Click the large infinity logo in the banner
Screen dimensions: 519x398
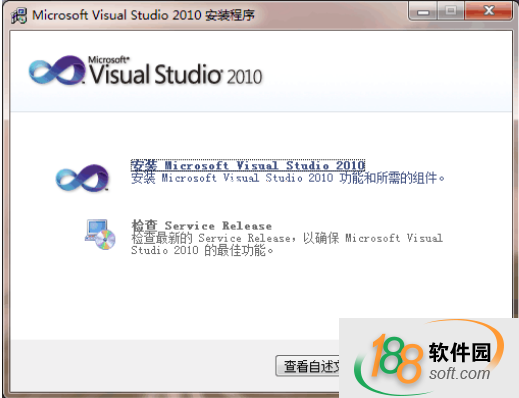pos(57,70)
